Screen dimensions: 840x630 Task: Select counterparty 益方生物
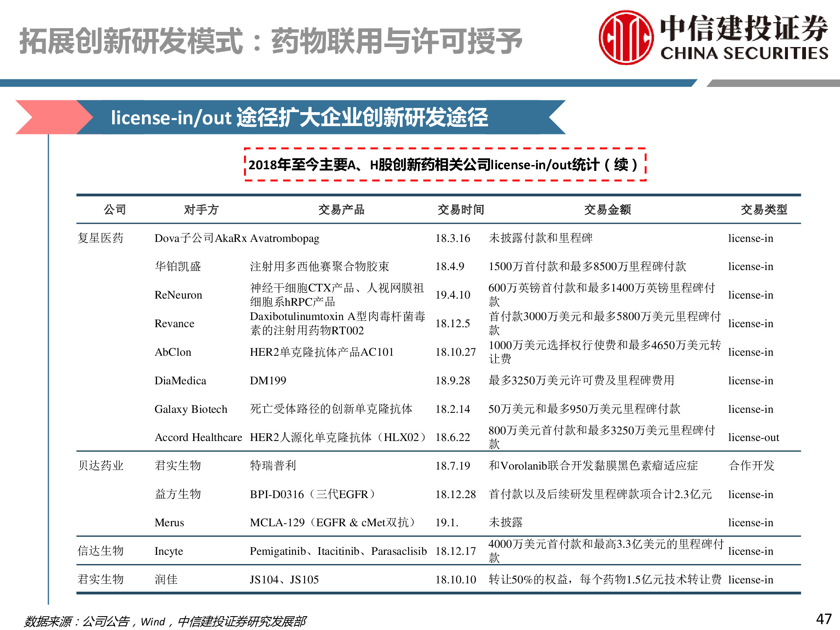[x=178, y=494]
